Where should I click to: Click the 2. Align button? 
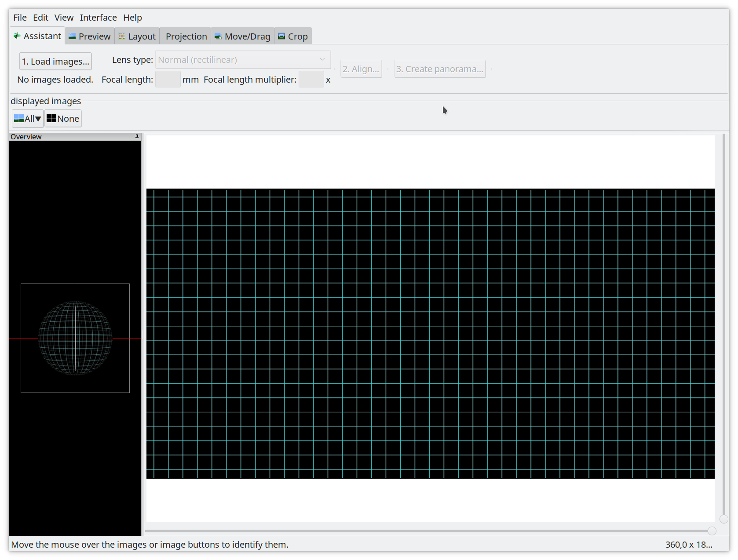point(361,69)
